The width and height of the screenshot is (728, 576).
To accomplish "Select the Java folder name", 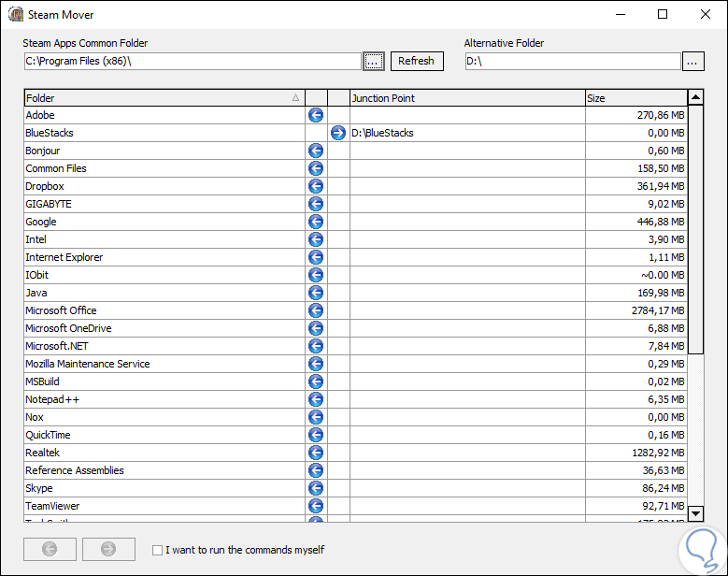I will [x=36, y=293].
